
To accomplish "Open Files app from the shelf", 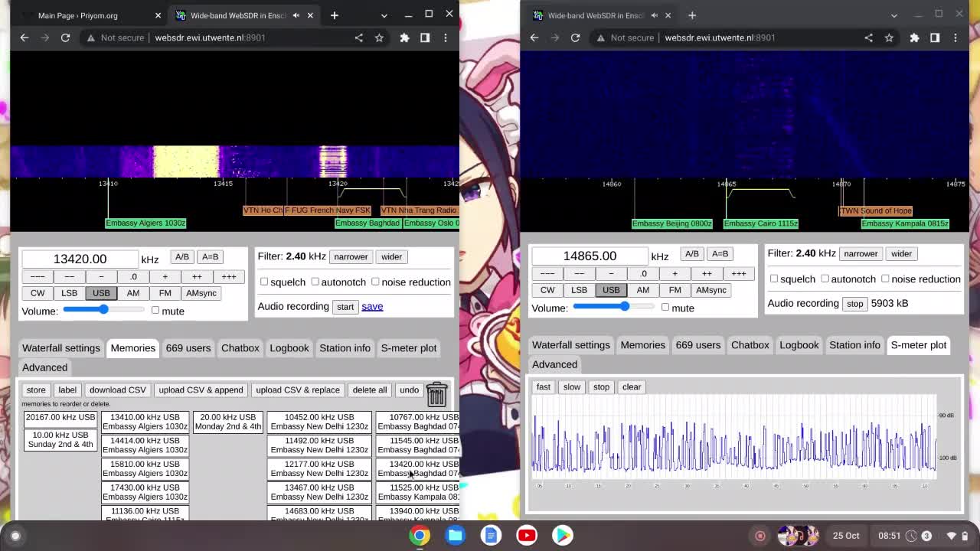I will (456, 535).
